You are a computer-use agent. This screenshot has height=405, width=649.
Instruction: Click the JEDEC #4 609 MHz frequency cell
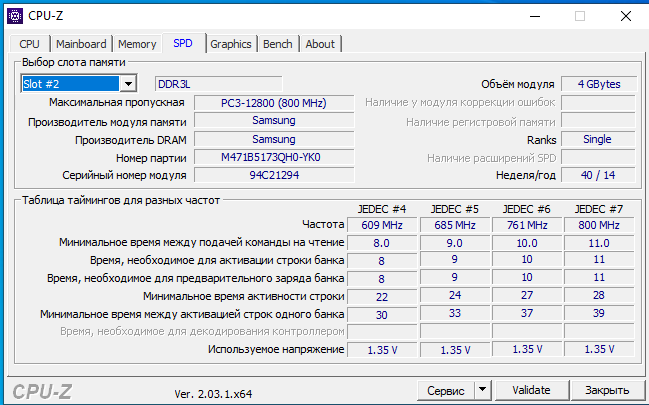[x=381, y=225]
